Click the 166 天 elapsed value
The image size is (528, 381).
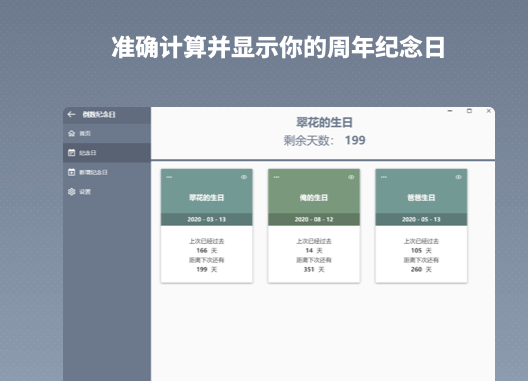206,251
